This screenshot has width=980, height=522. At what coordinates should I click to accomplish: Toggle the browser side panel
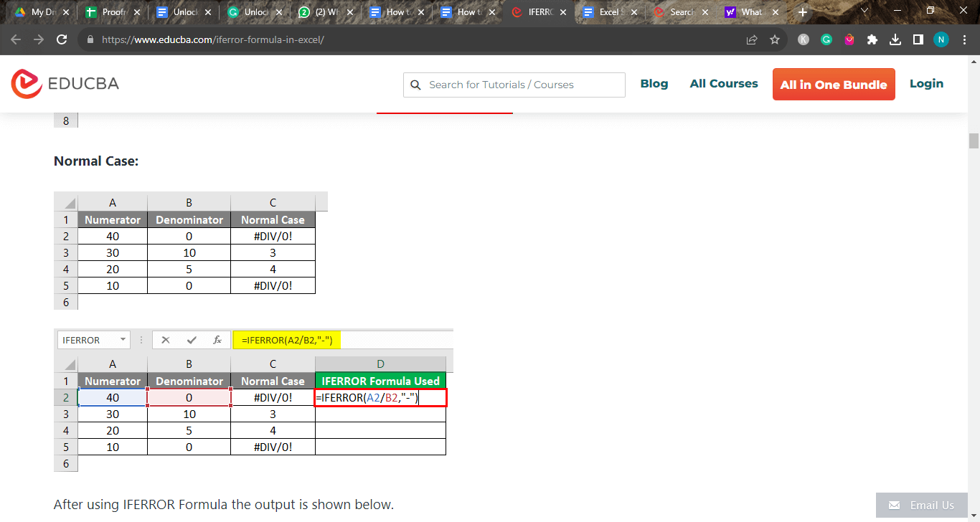[x=918, y=39]
